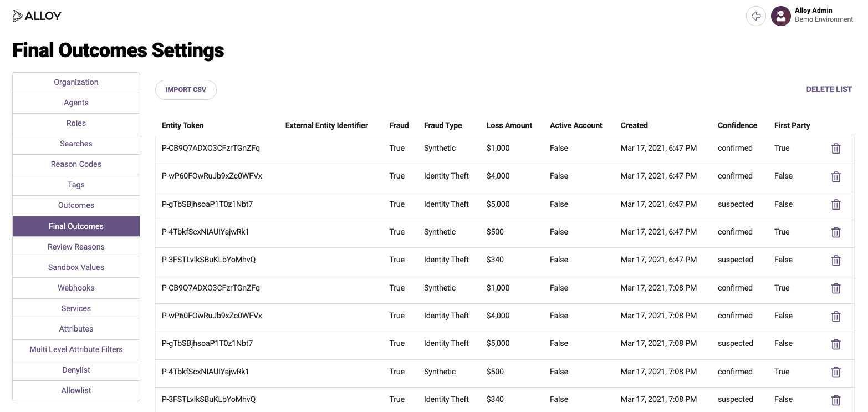This screenshot has height=412, width=868.
Task: Delete P-gTbSBjhsoaP1T0z1Nbt7 entry created 7:08 PM
Action: pyautogui.click(x=836, y=344)
